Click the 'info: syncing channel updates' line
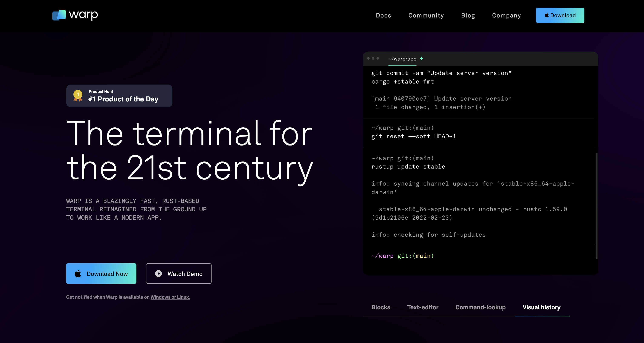This screenshot has height=343, width=644. point(472,188)
